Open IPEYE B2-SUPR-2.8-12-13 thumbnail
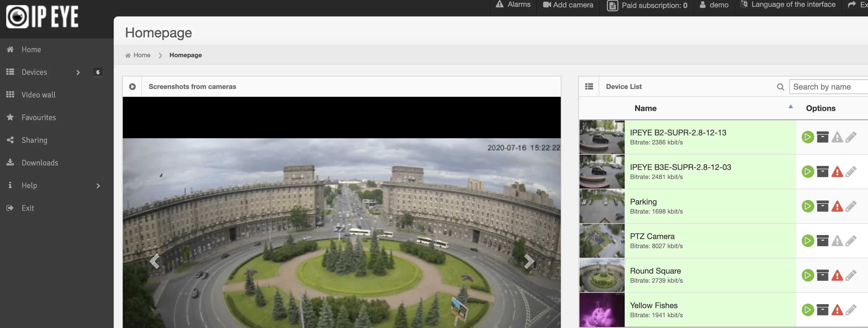The width and height of the screenshot is (868, 328). [602, 137]
